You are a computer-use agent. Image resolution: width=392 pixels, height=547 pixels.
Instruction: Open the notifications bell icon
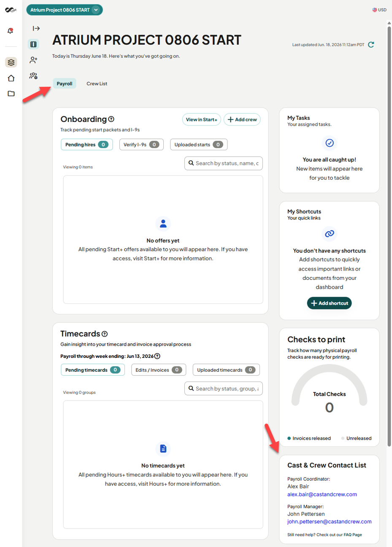[x=11, y=31]
